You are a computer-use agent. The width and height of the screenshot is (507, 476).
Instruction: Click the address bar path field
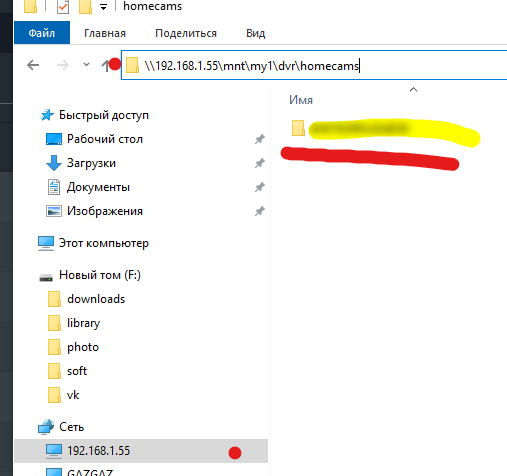tap(314, 65)
